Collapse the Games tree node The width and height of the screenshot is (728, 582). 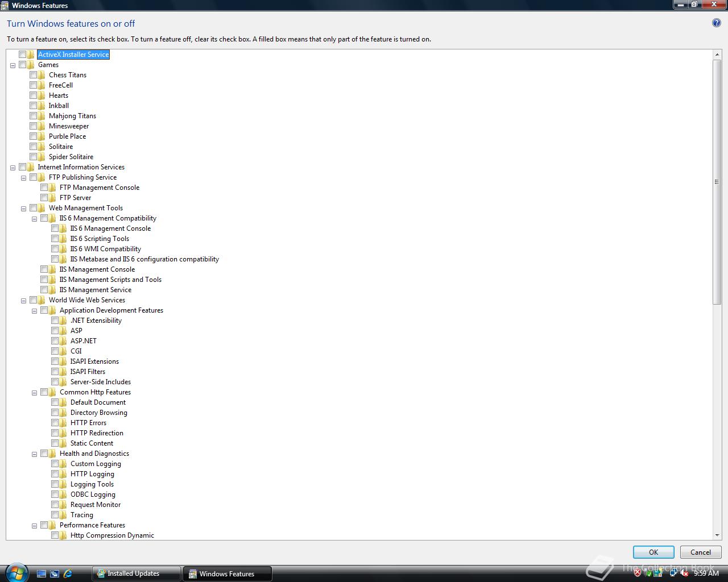pos(13,65)
